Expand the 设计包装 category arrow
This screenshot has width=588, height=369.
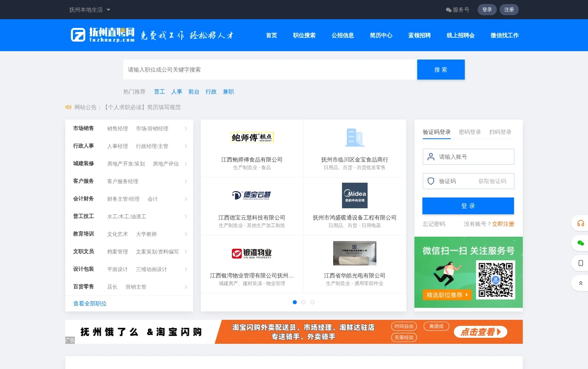pos(186,269)
